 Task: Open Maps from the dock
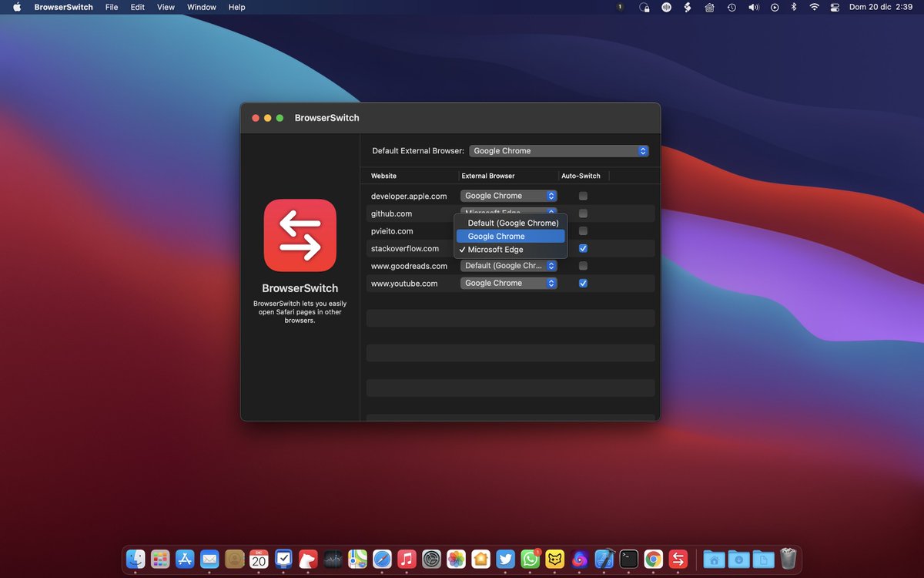(x=357, y=559)
